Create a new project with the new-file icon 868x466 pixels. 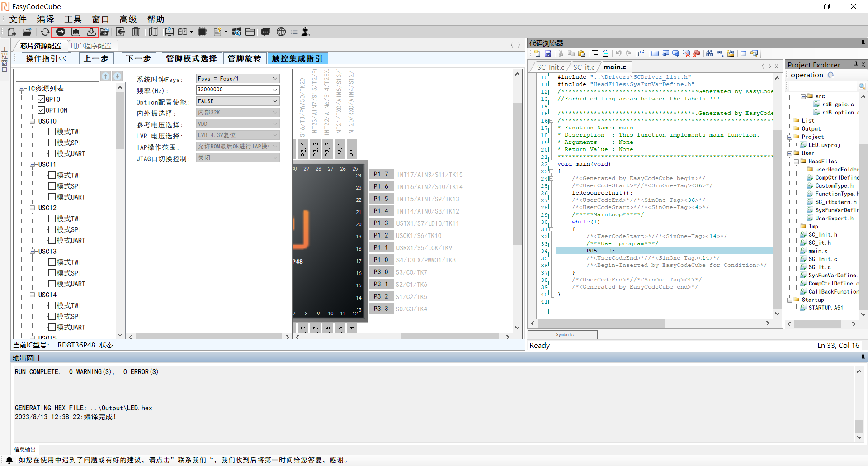pyautogui.click(x=12, y=32)
